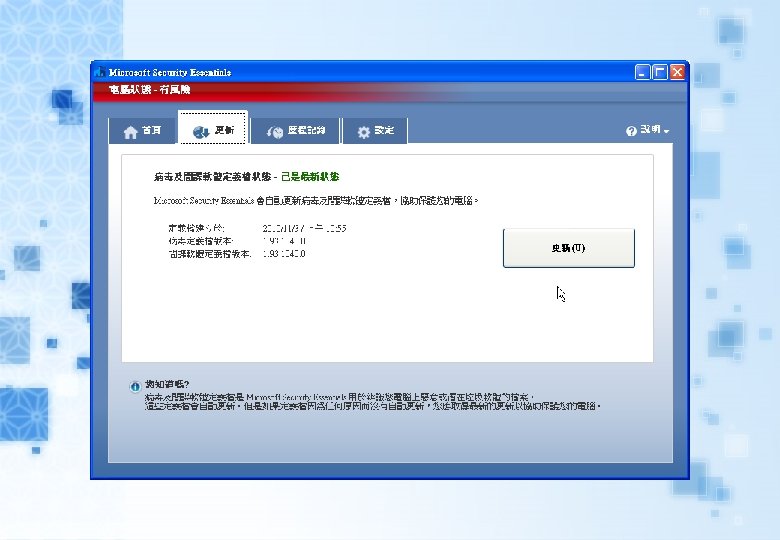Screen dimensions: 780x540
Task: Maximize the Security Essentials window
Action: (x=660, y=72)
